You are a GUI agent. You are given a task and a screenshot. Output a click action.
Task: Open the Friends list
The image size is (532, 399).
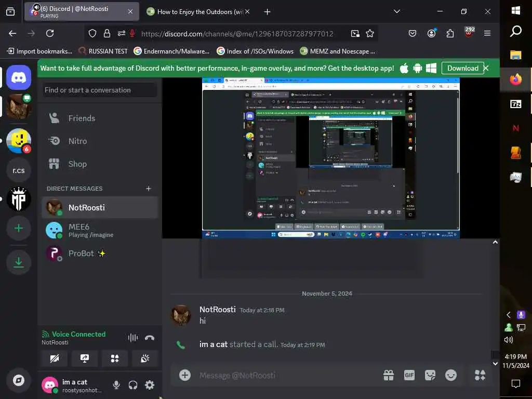[100, 118]
